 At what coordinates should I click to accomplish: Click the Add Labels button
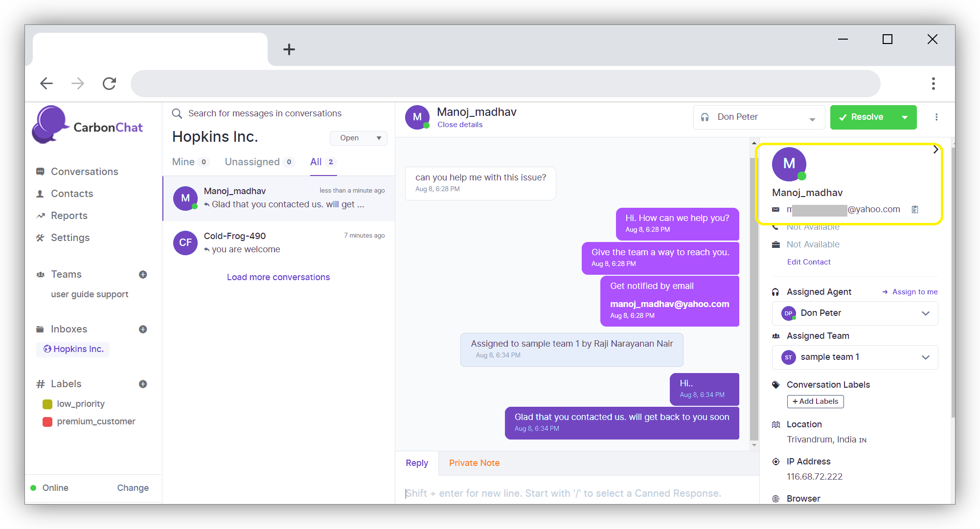815,401
